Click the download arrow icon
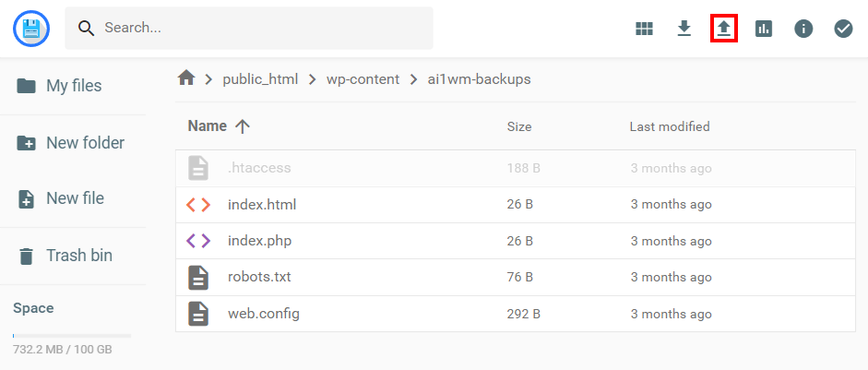868x370 pixels. 684,29
